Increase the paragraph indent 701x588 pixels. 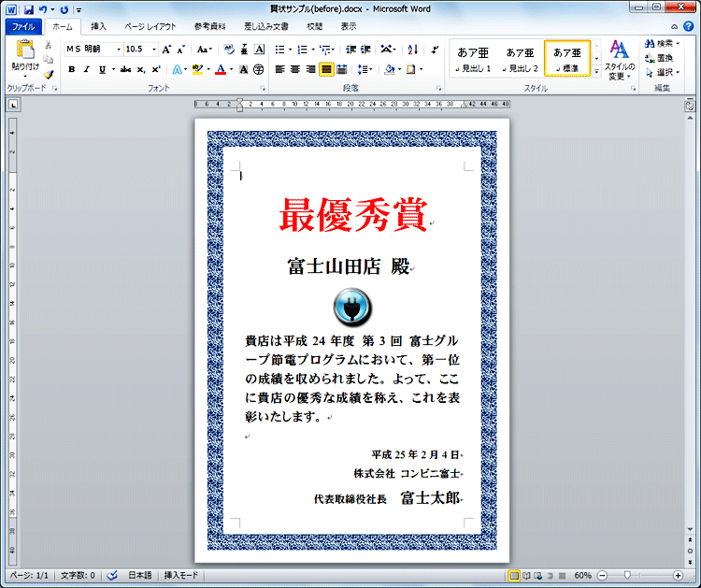(x=365, y=50)
